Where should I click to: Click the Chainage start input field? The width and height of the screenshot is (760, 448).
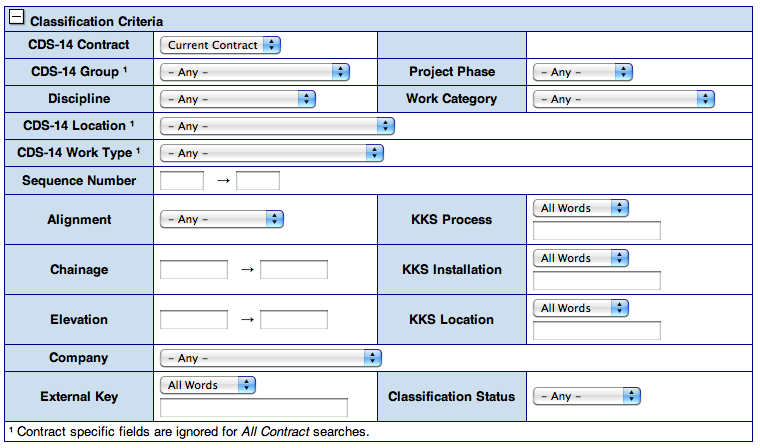[193, 269]
